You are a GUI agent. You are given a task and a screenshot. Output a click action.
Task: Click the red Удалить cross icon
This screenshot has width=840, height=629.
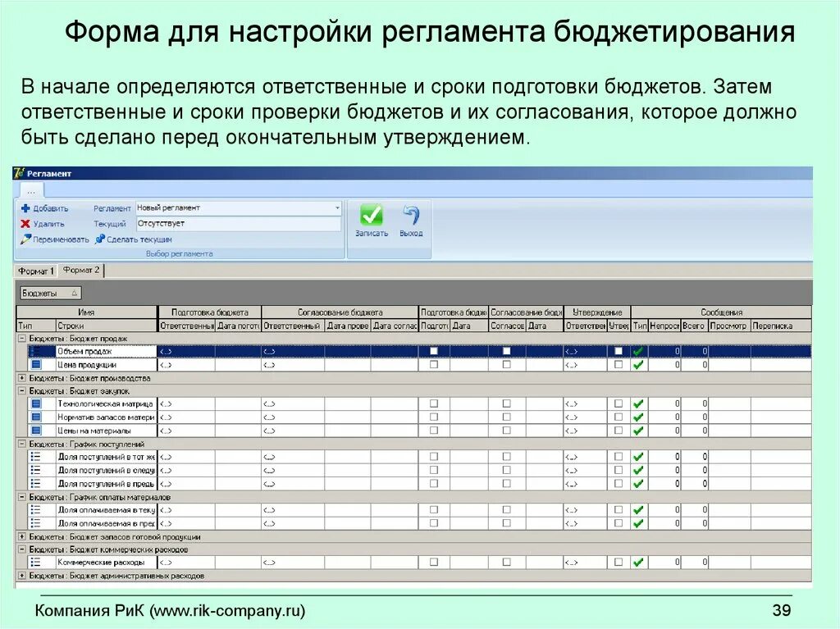pyautogui.click(x=25, y=223)
